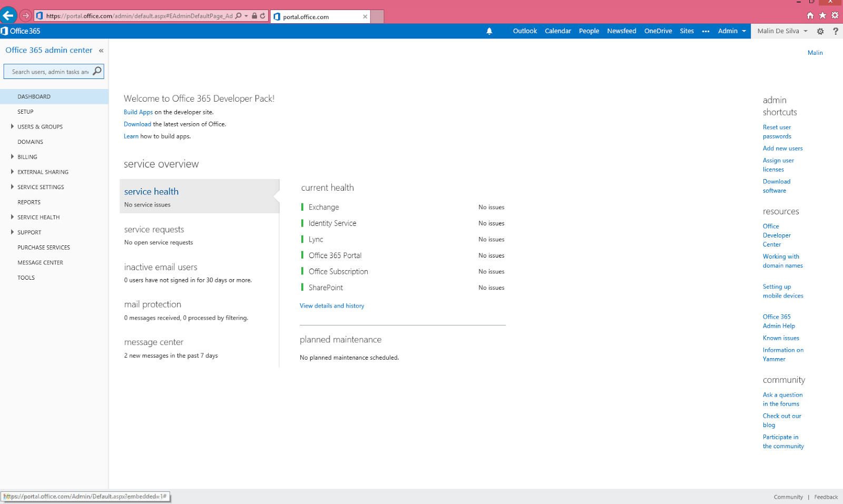This screenshot has height=504, width=843.
Task: Open the browser tools gear icon
Action: [835, 15]
